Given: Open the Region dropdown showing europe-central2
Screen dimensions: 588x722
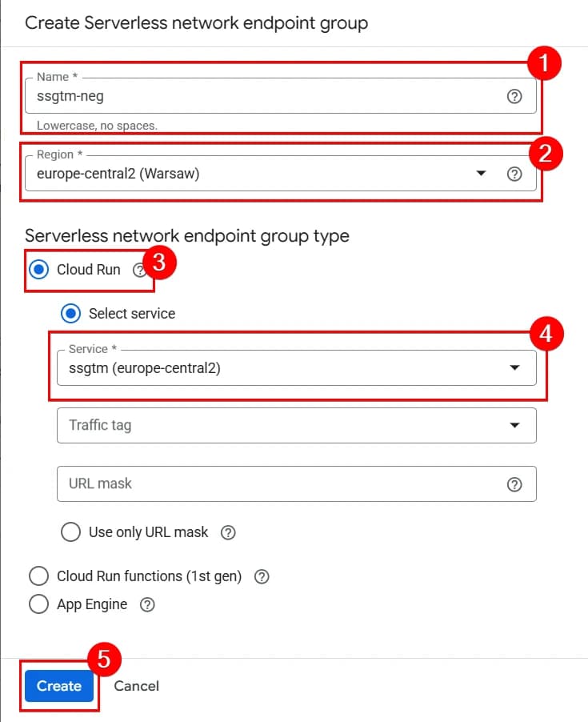Looking at the screenshot, I should (x=483, y=174).
